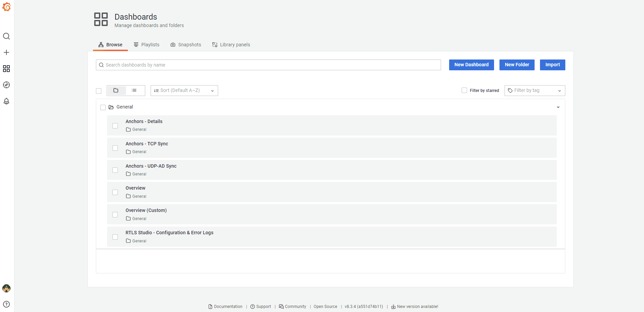Open Dashboards grid icon in sidebar

pyautogui.click(x=6, y=69)
